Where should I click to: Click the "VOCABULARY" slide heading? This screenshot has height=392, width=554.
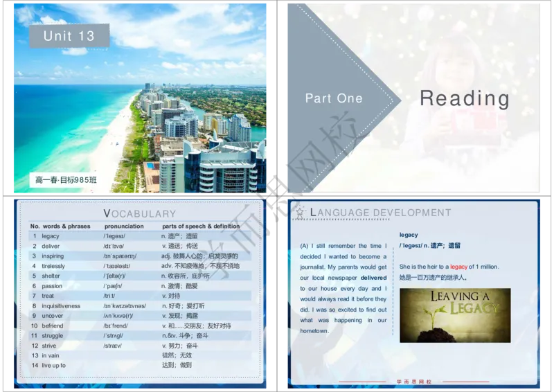(x=140, y=213)
